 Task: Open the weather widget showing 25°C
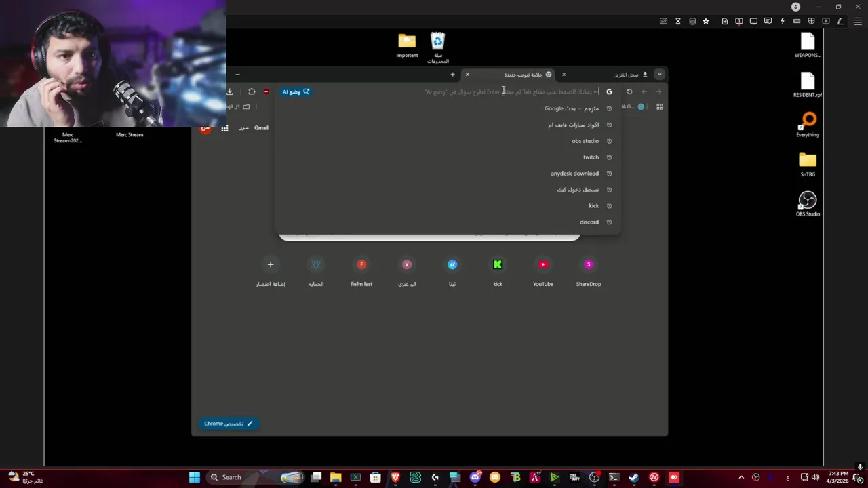coord(26,477)
